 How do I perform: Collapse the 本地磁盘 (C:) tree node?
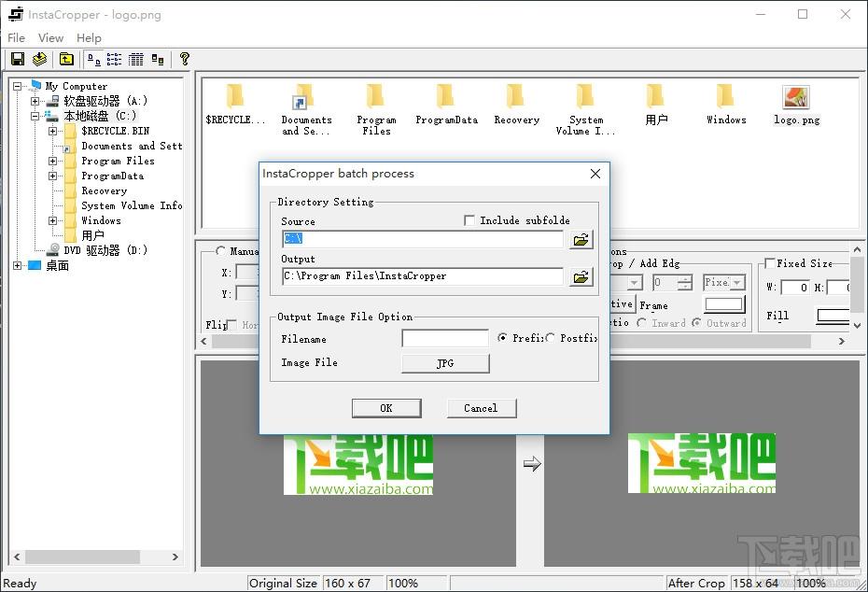[35, 117]
